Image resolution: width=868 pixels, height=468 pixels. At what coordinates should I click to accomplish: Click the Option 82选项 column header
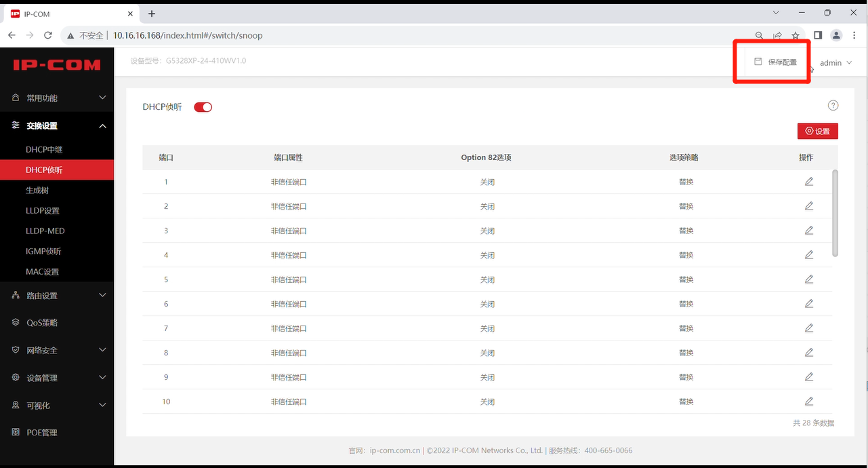486,157
